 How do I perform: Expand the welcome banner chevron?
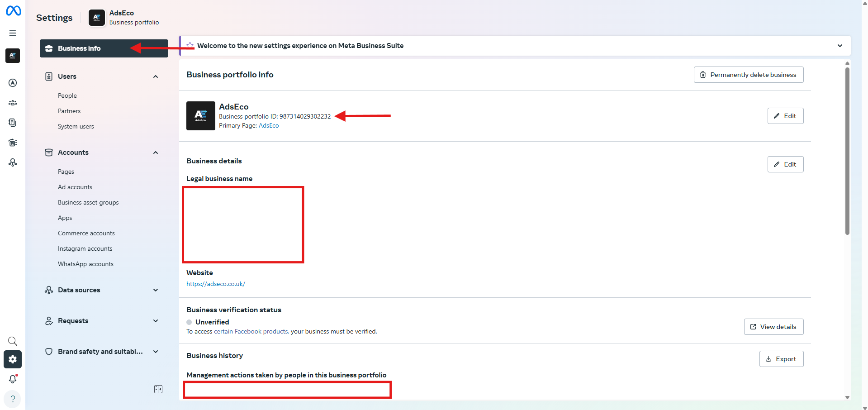click(x=840, y=46)
